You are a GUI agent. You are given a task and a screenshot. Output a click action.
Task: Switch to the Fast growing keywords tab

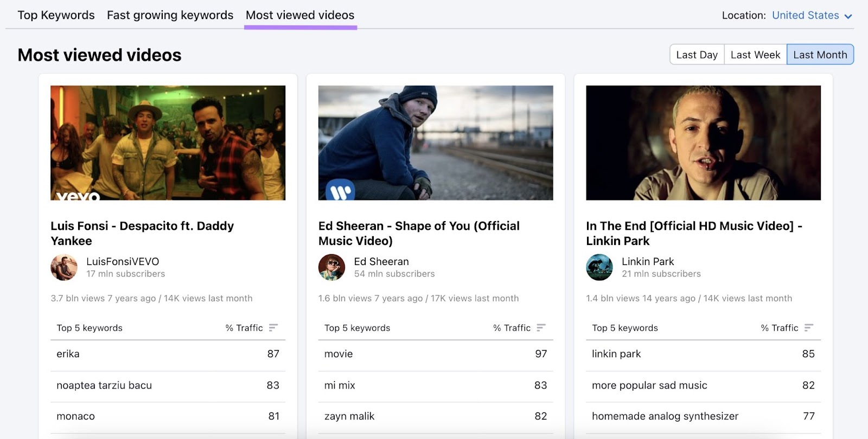pos(170,15)
